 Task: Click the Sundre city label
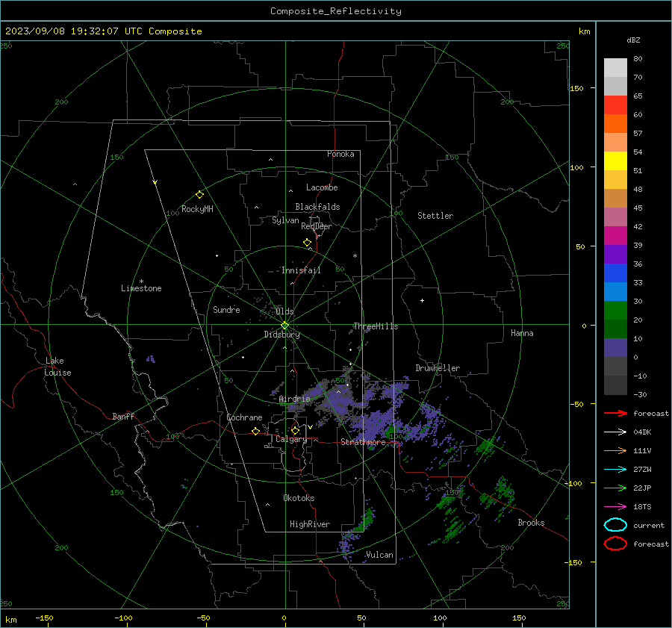click(226, 310)
